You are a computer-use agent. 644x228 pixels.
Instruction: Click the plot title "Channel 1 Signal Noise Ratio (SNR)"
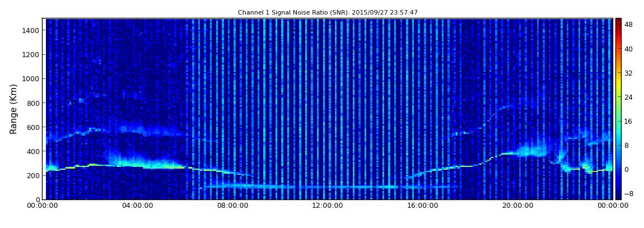tap(328, 13)
